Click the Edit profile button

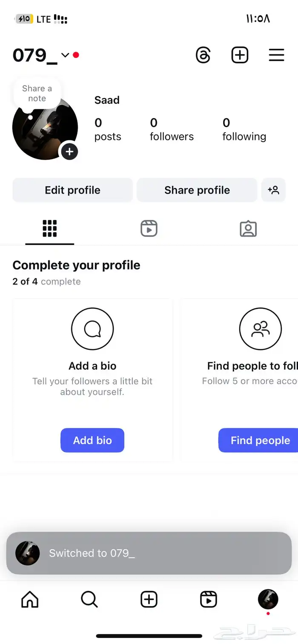coord(73,190)
